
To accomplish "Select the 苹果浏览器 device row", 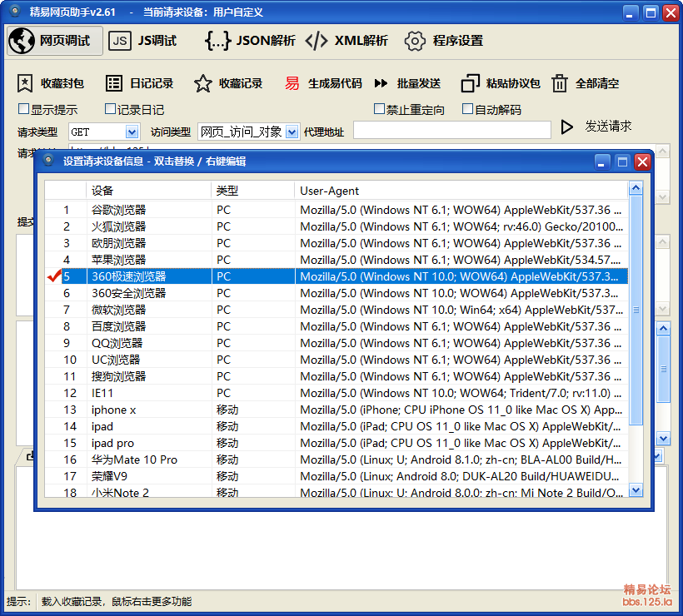I will (x=337, y=260).
